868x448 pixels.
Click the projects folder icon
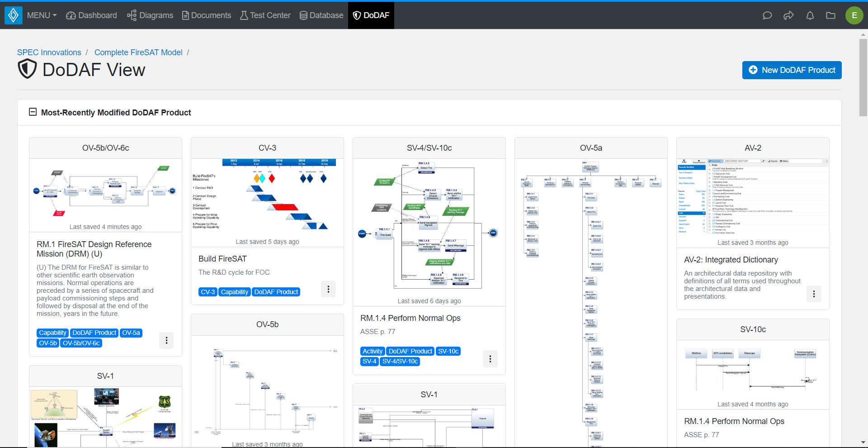pyautogui.click(x=831, y=15)
